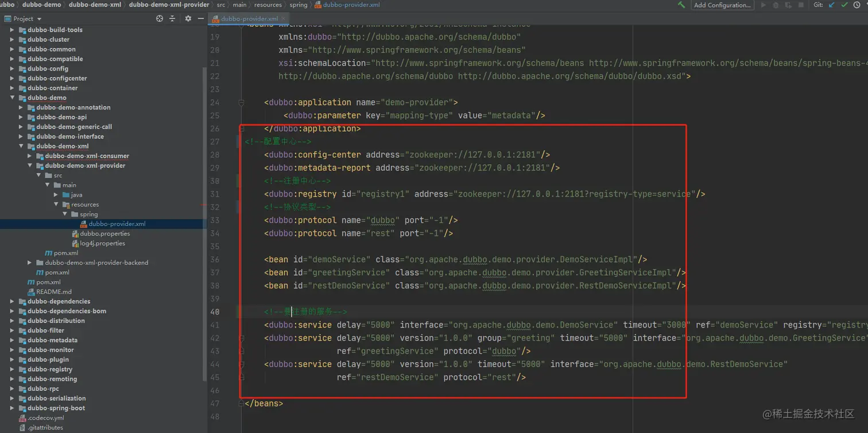The width and height of the screenshot is (868, 433).
Task: Click the dubbo:config-center line in editor
Action: click(407, 155)
